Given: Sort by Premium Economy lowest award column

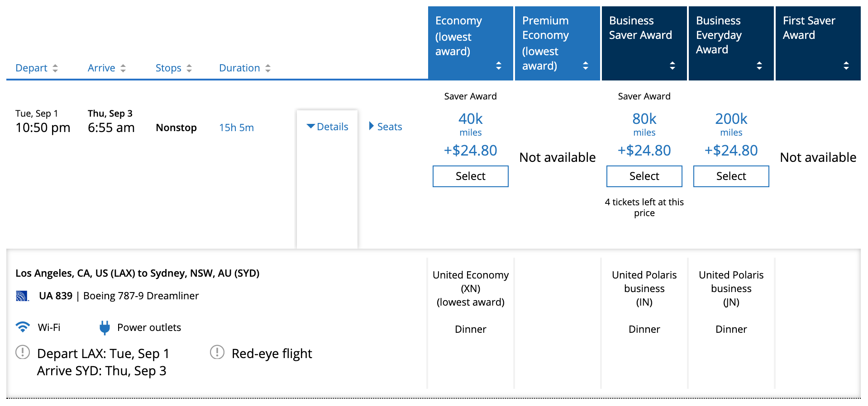Looking at the screenshot, I should point(586,66).
